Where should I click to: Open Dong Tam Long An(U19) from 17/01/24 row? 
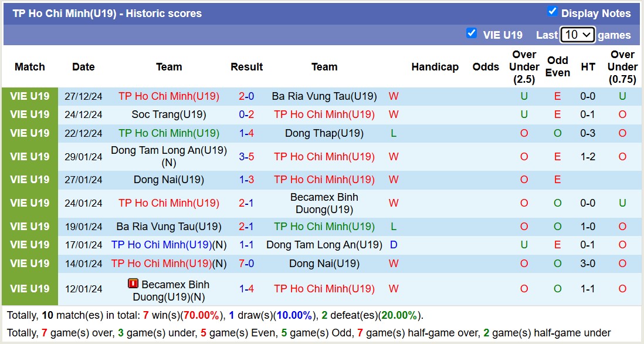click(324, 245)
